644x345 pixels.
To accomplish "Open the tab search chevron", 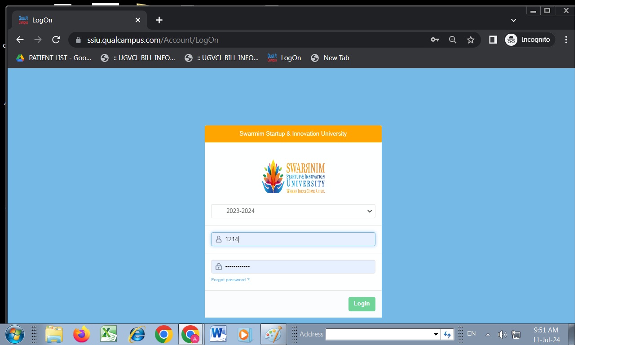I will click(x=514, y=20).
